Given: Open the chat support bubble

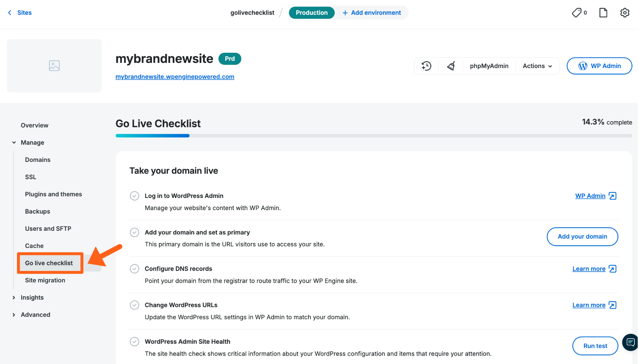Looking at the screenshot, I should pyautogui.click(x=630, y=342).
